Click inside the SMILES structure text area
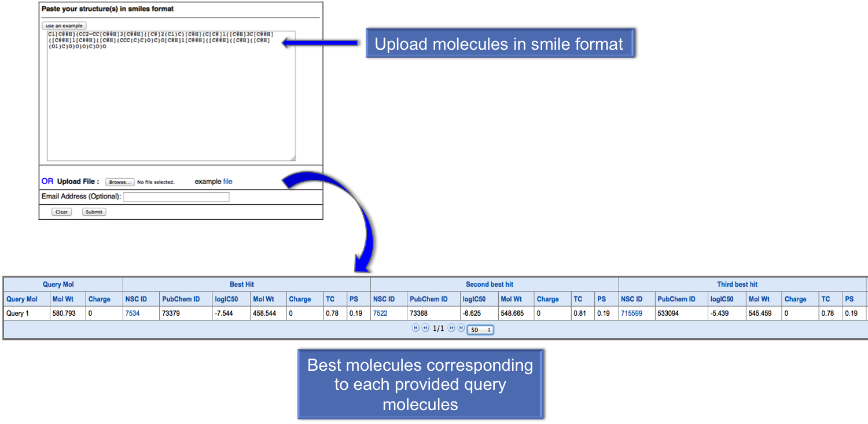The height and width of the screenshot is (424, 868). [x=171, y=98]
